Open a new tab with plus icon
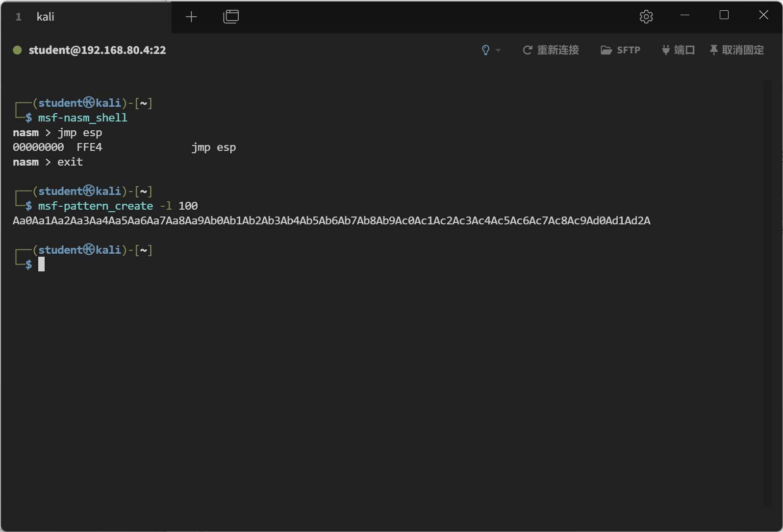Screen dimensions: 783x532 pyautogui.click(x=191, y=17)
